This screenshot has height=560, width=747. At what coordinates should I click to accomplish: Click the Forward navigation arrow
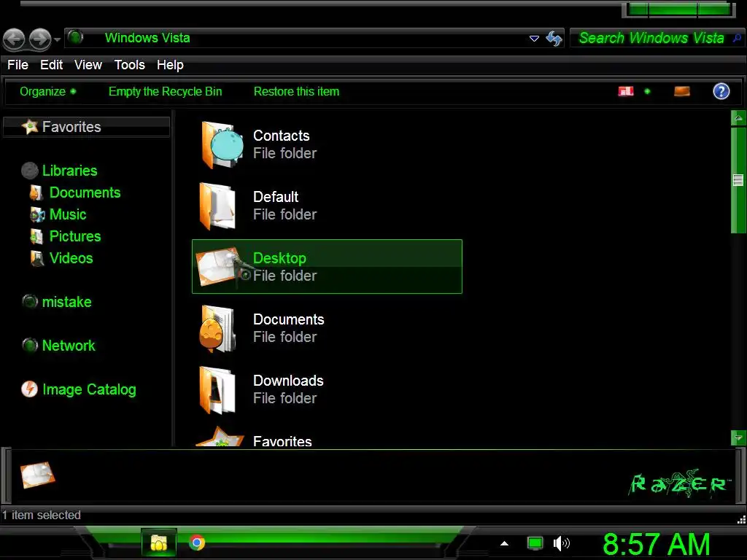pos(40,39)
